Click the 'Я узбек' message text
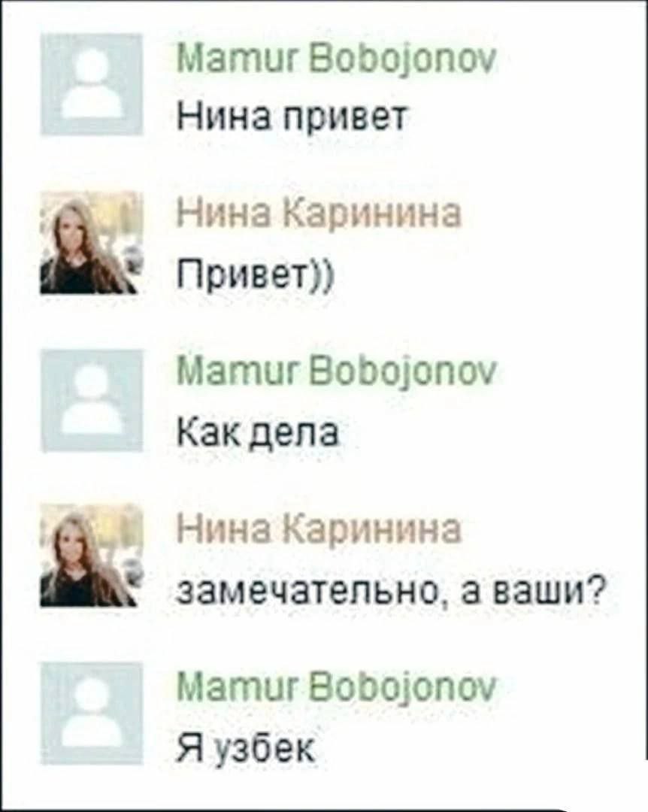648x812 pixels. pyautogui.click(x=246, y=748)
